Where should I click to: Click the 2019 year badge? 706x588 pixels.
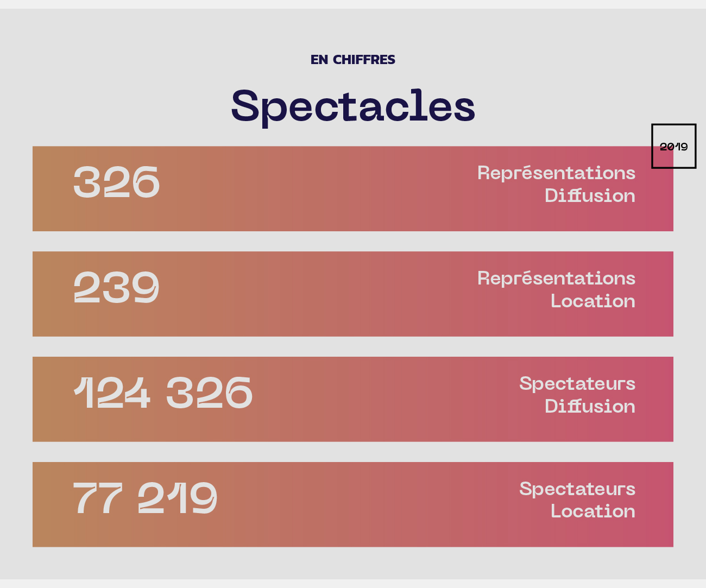[674, 146]
